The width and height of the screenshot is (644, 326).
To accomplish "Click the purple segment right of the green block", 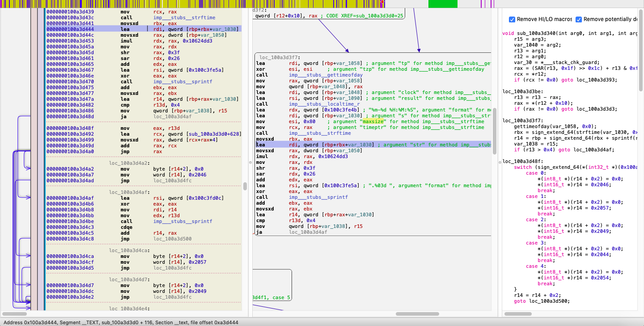I will pos(482,4).
